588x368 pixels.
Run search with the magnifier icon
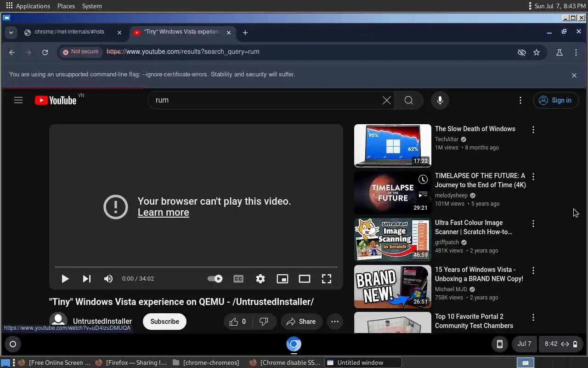tap(409, 100)
